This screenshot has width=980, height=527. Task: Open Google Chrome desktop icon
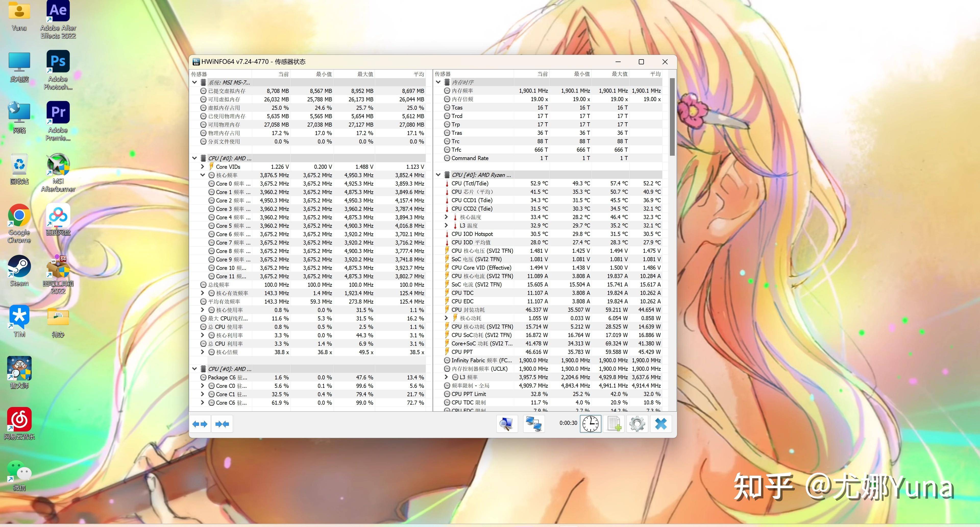19,223
